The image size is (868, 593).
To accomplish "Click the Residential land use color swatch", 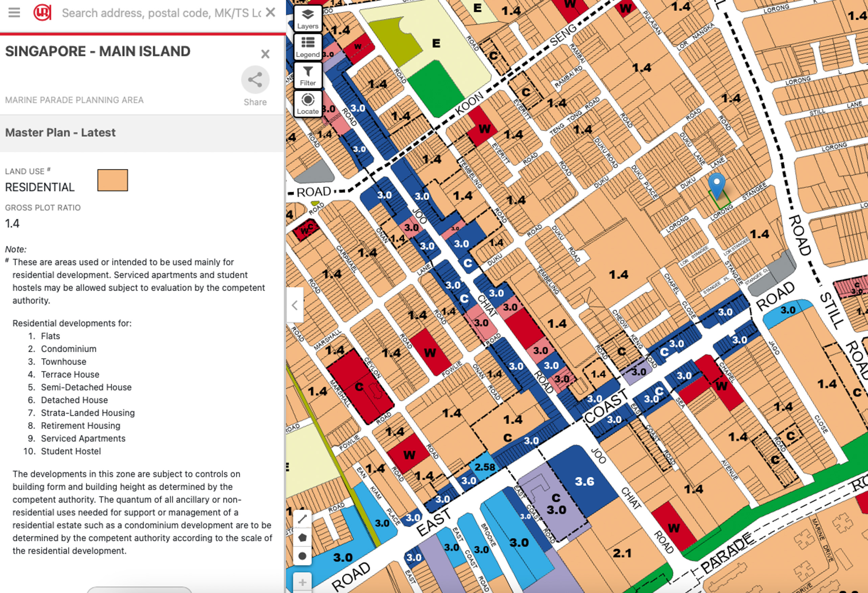I will point(113,180).
